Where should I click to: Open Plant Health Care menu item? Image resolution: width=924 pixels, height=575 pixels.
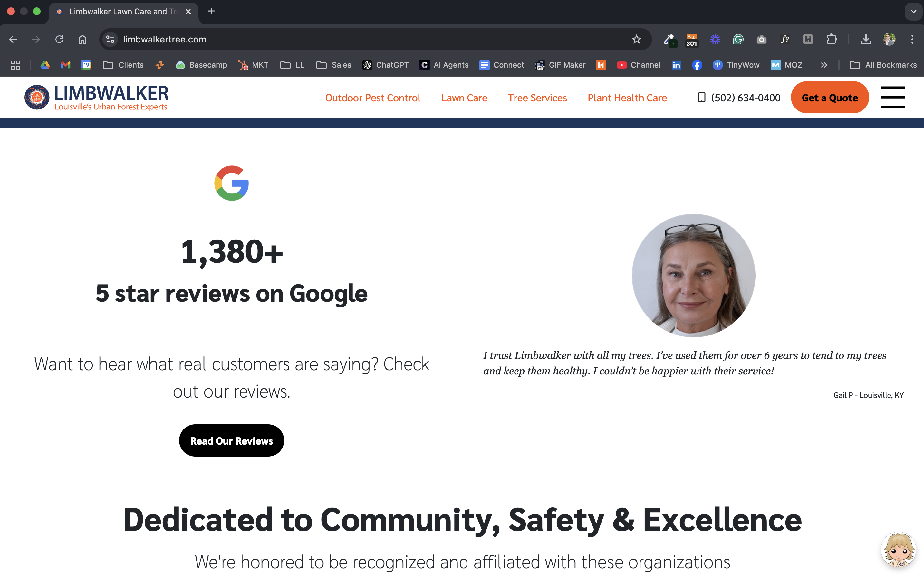coord(627,98)
